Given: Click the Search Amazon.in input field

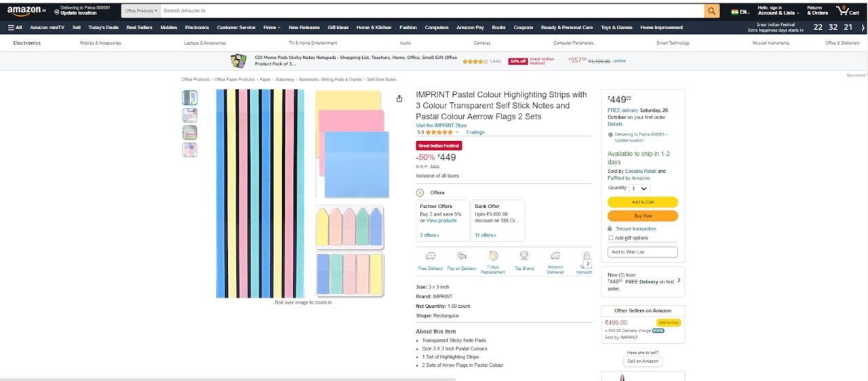Looking at the screenshot, I should pyautogui.click(x=431, y=11).
